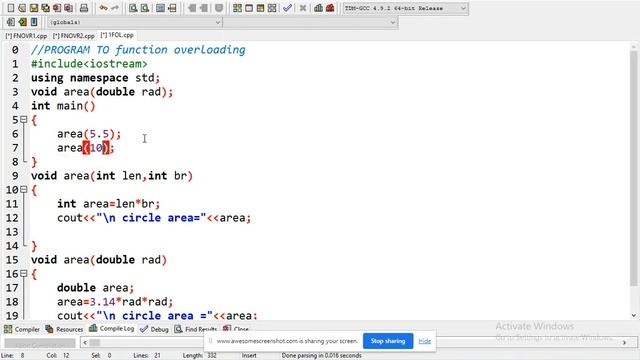Click the Hide link in sharing notification
The width and height of the screenshot is (640, 360).
coord(424,341)
